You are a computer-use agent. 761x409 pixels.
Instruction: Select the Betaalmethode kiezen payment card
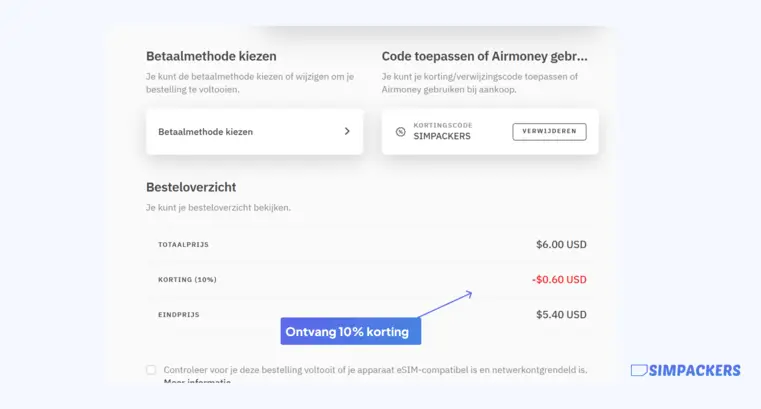pyautogui.click(x=254, y=131)
